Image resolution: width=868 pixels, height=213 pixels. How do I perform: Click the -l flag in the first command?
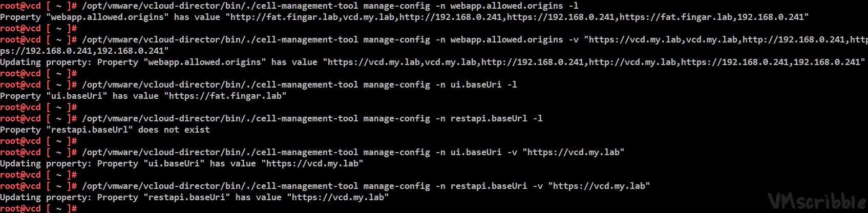[x=573, y=6]
